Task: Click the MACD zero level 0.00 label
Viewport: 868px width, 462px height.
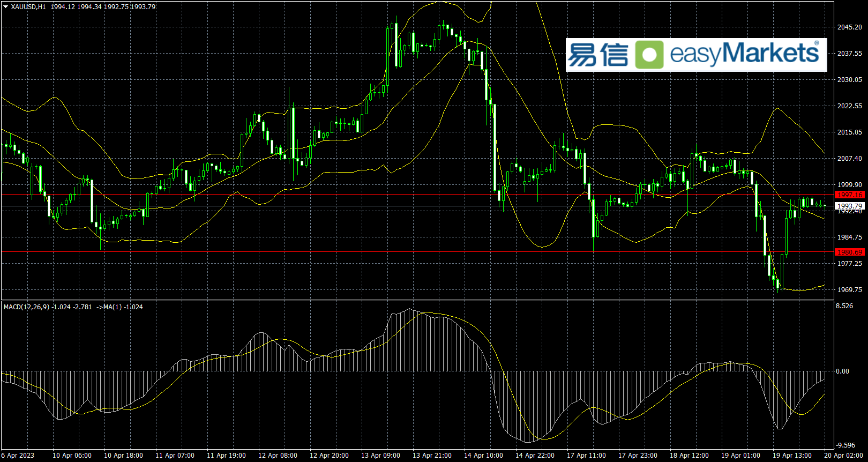Action: pos(843,371)
